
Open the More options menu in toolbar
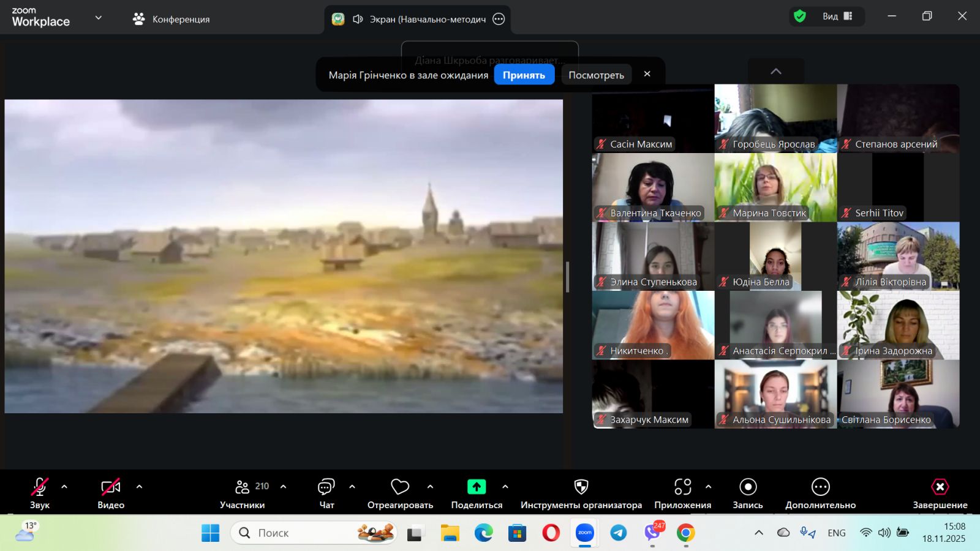(820, 487)
